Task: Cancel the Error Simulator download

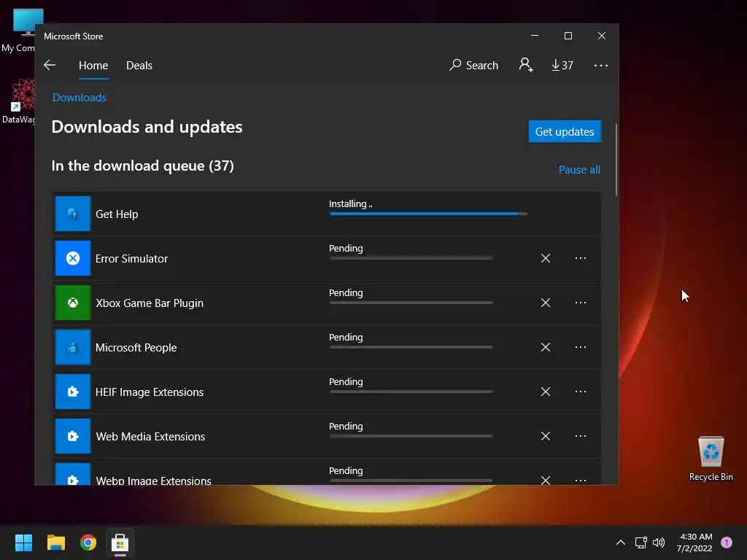Action: click(546, 258)
